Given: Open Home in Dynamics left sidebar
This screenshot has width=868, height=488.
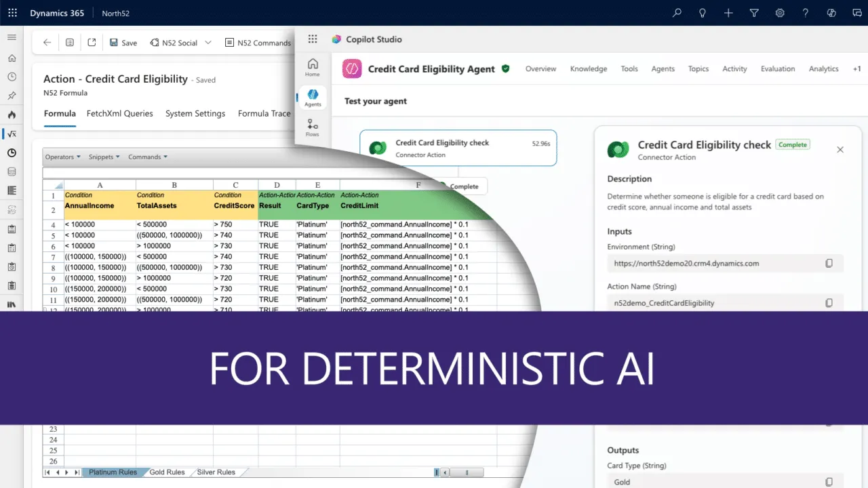Looking at the screenshot, I should point(12,58).
